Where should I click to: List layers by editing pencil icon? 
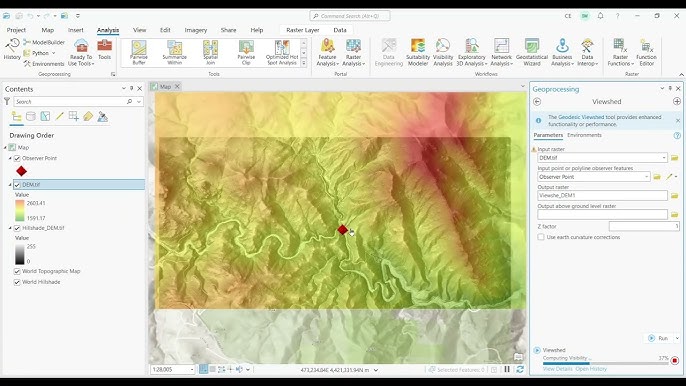pyautogui.click(x=60, y=116)
